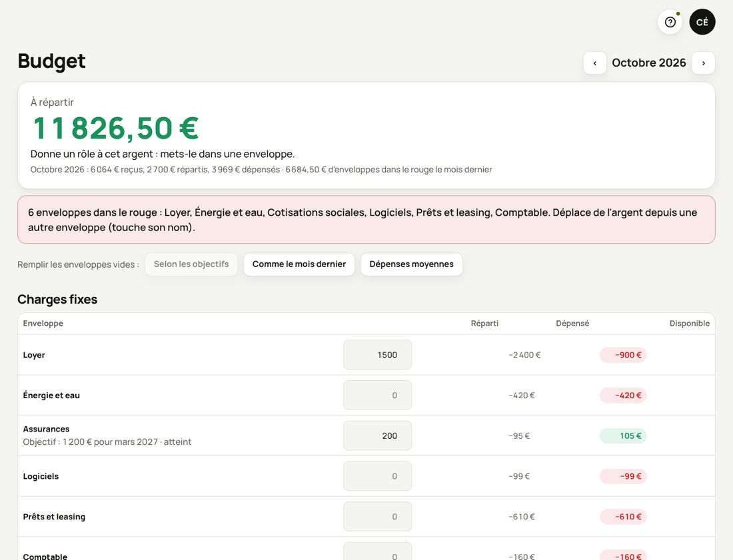This screenshot has width=733, height=560.
Task: Click the 11 826,50 € amount to allocate
Action: [x=116, y=128]
